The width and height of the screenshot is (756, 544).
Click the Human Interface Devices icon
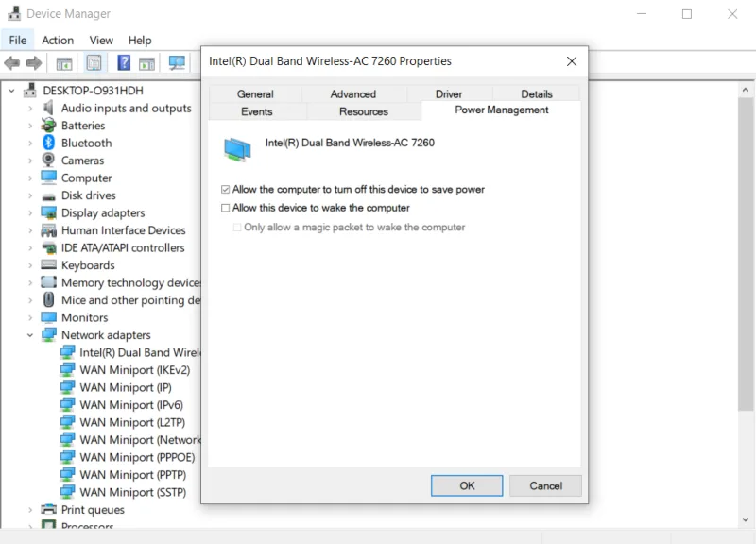(48, 230)
